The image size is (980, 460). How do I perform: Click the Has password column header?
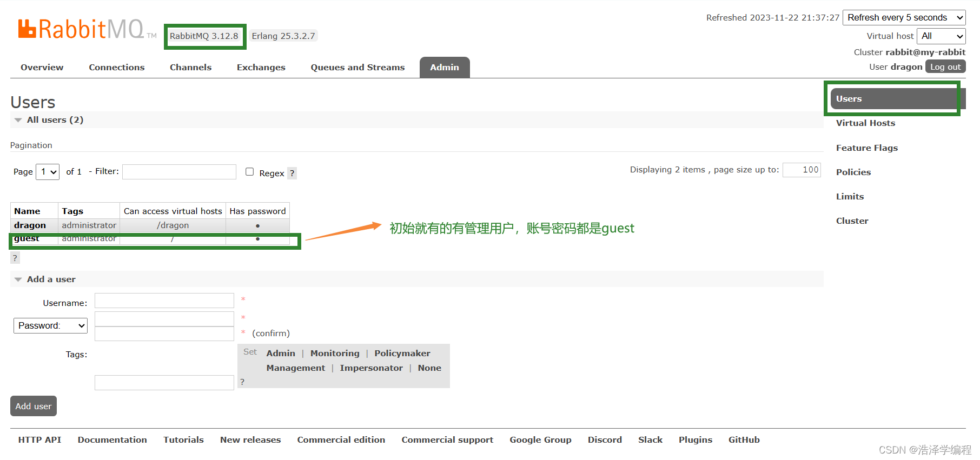pos(257,211)
